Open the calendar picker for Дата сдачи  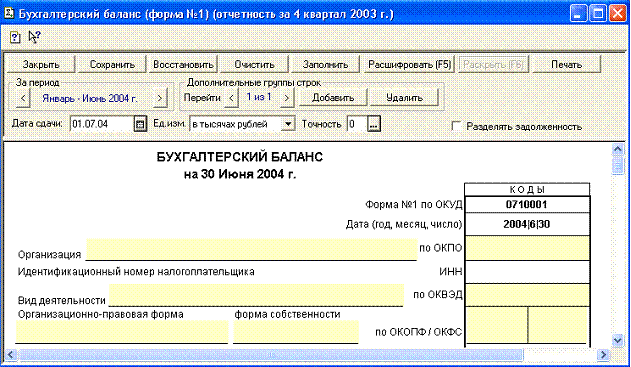coord(140,124)
